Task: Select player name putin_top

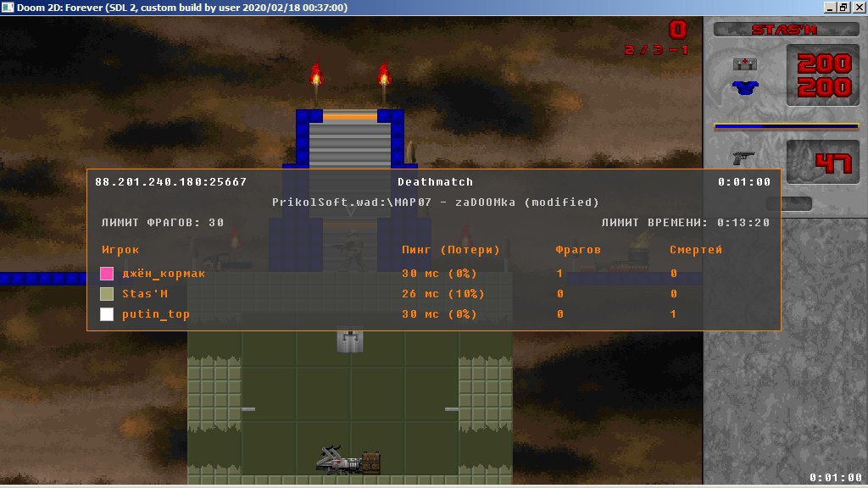Action: 156,314
